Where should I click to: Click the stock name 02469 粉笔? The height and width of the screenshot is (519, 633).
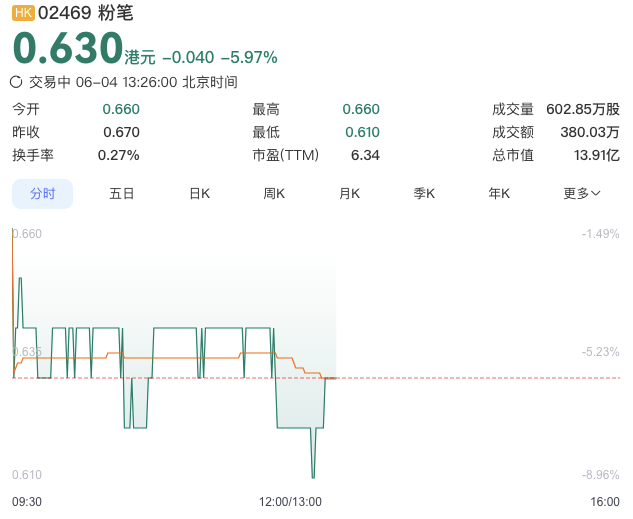click(86, 13)
